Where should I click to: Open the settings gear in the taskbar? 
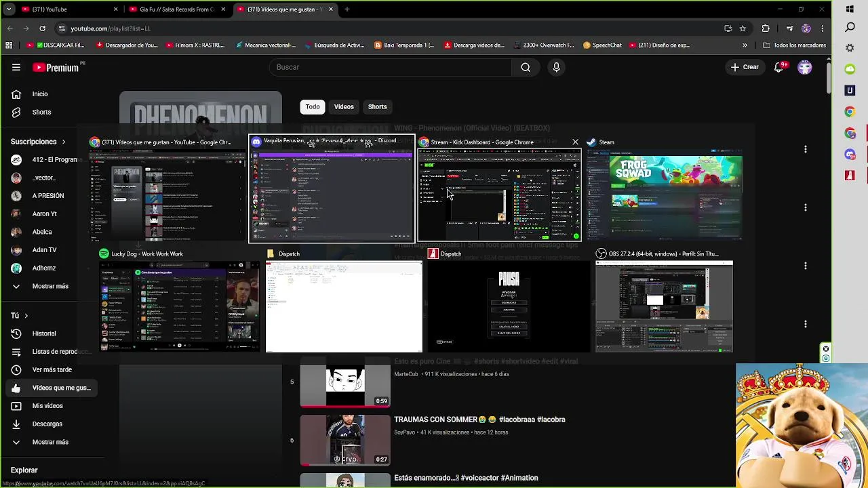click(850, 48)
